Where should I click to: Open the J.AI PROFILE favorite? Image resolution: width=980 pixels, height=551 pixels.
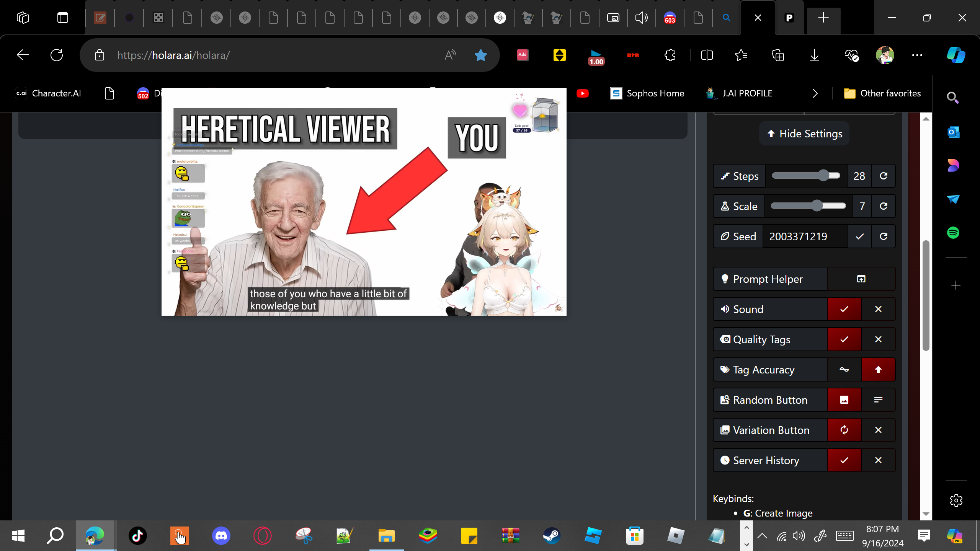point(739,93)
